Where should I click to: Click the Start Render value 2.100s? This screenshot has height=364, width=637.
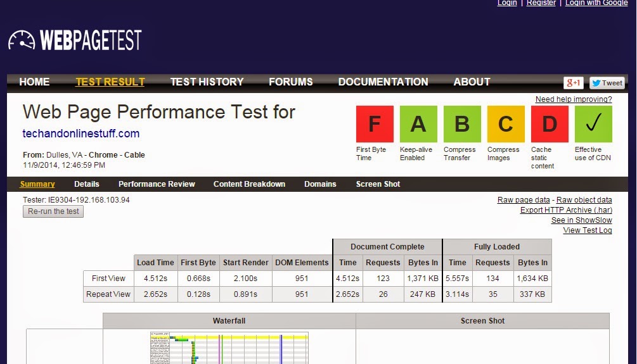[x=245, y=279]
